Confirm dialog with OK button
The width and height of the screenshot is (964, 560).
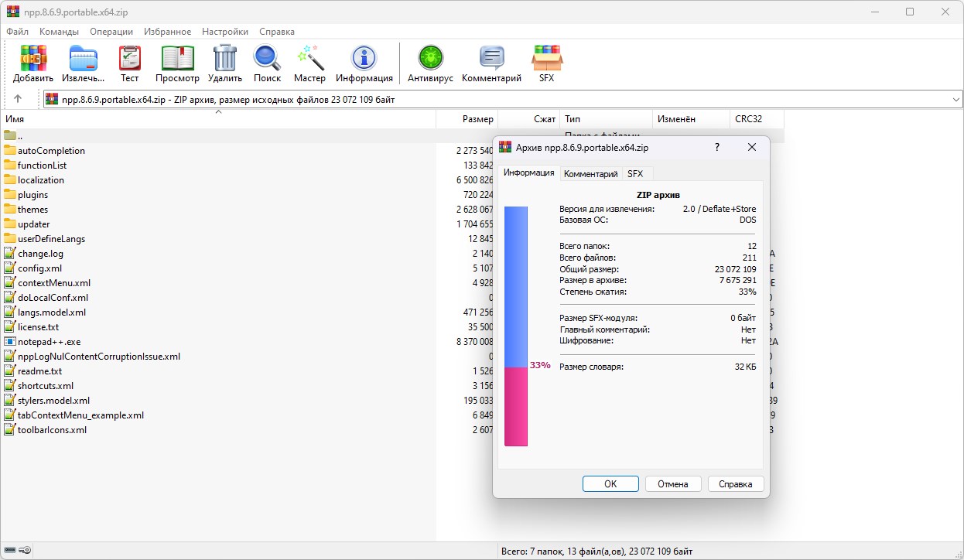coord(610,484)
